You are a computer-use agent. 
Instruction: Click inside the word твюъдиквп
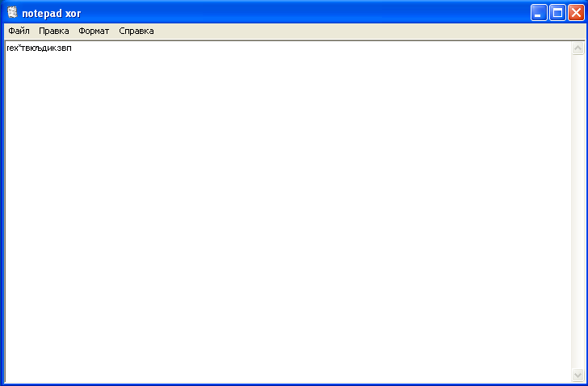point(47,48)
